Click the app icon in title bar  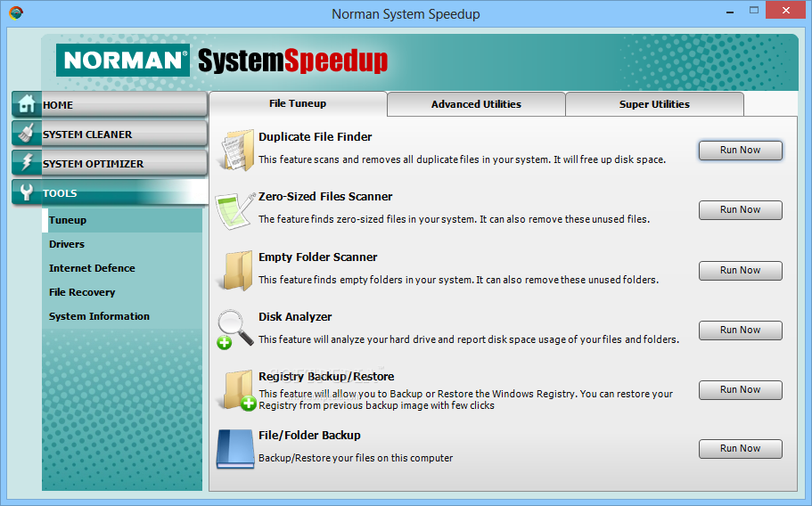15,13
